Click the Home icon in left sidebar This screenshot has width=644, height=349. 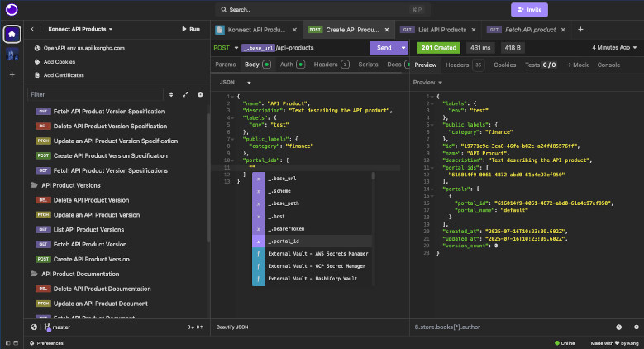pos(12,35)
